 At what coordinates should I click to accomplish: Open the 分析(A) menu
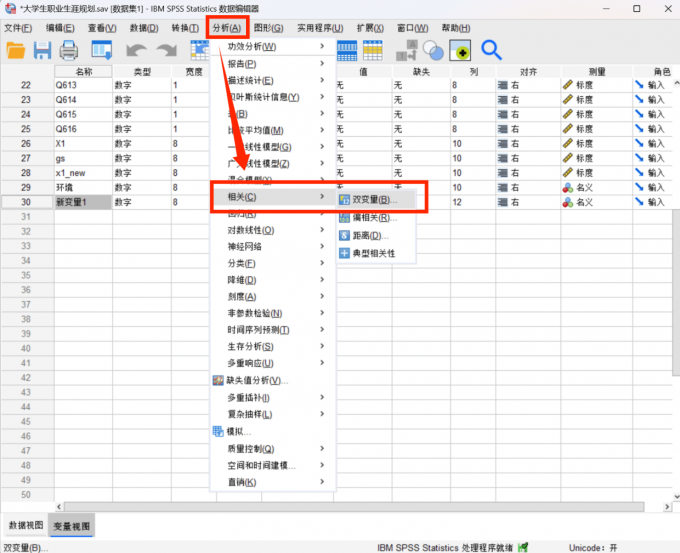226,28
